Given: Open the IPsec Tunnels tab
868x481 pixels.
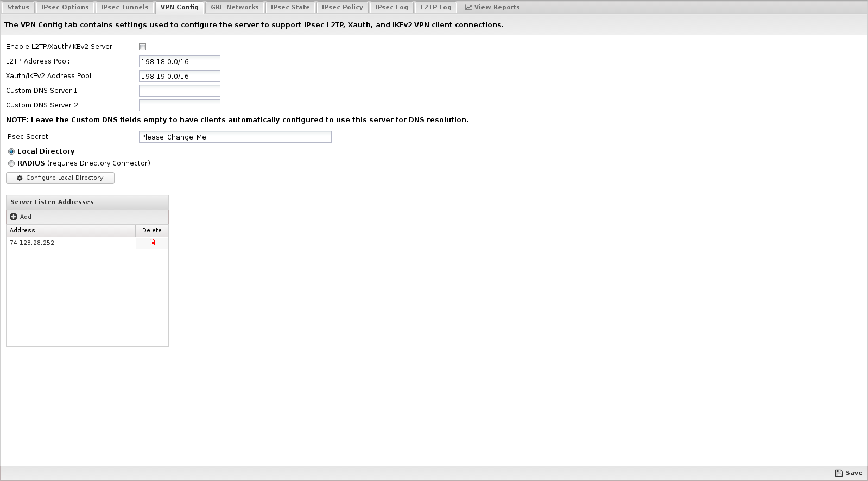Looking at the screenshot, I should 124,7.
